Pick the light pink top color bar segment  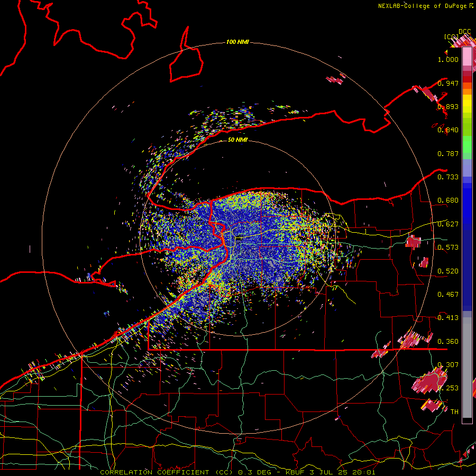(467, 57)
